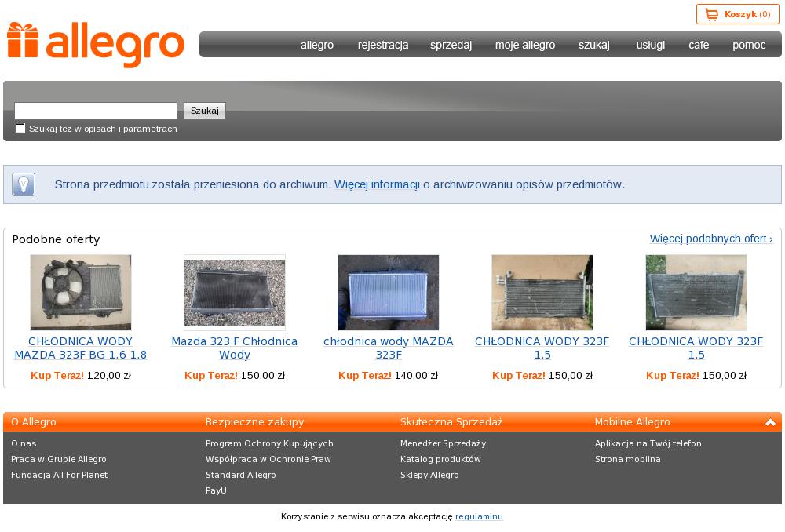Open 'moje allegro' in the navigation bar
This screenshot has height=532, width=785.
click(525, 45)
